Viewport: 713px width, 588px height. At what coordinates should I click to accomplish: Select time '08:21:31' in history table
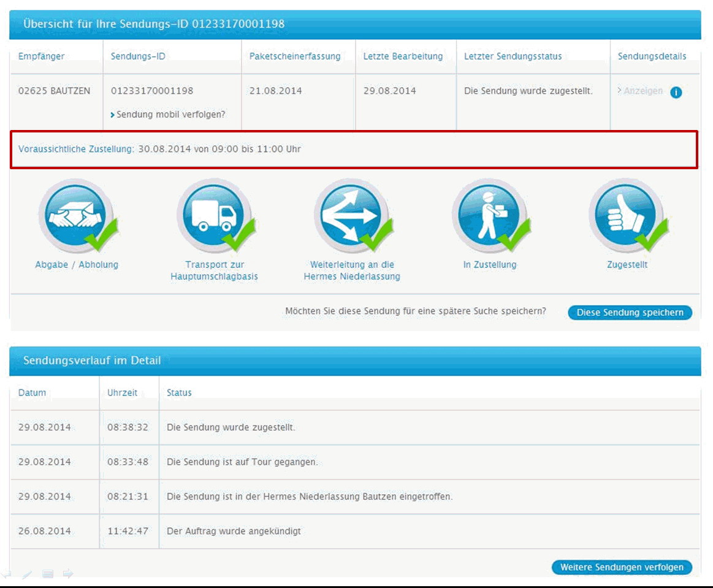click(x=128, y=497)
